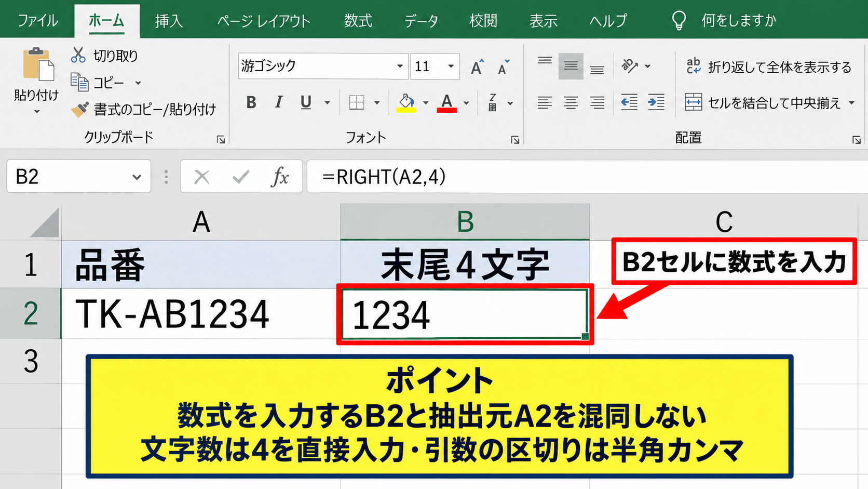Align text to top of cell
Image resolution: width=868 pixels, height=489 pixels.
(x=545, y=61)
